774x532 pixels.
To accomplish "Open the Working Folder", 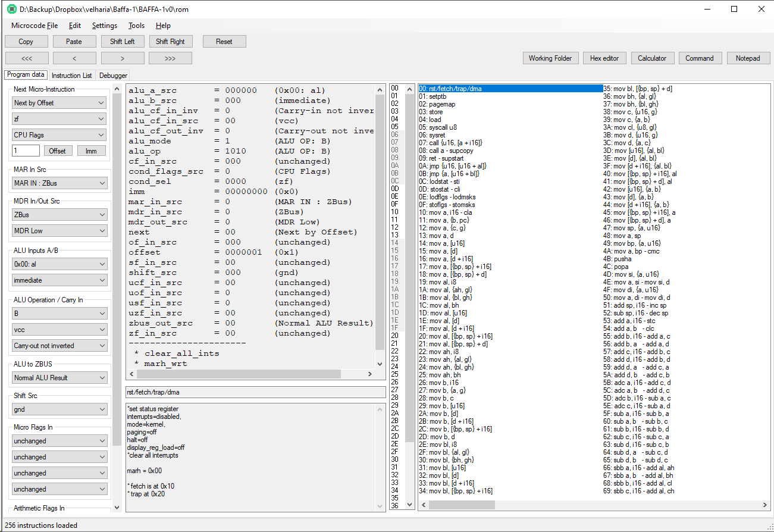I will (x=550, y=58).
